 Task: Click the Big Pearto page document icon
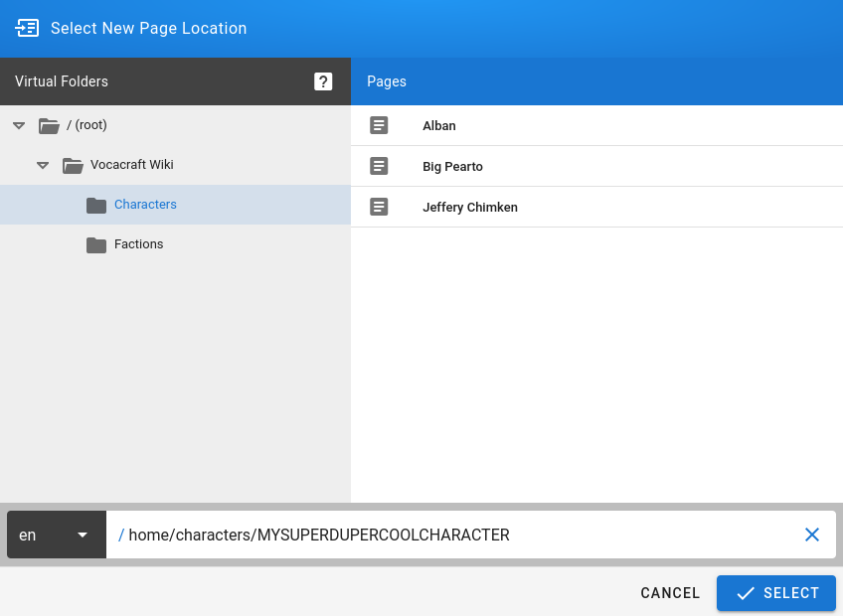(x=379, y=167)
